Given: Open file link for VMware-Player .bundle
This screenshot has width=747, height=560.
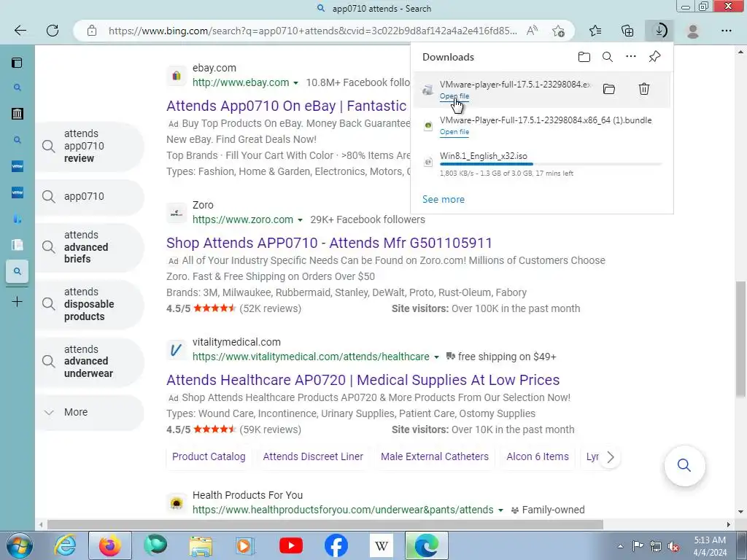Looking at the screenshot, I should click(454, 132).
